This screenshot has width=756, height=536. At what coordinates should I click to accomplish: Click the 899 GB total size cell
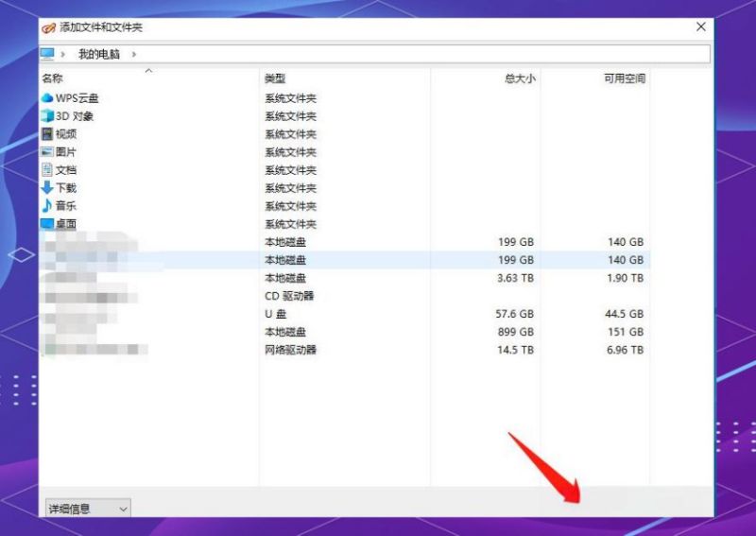pos(516,332)
